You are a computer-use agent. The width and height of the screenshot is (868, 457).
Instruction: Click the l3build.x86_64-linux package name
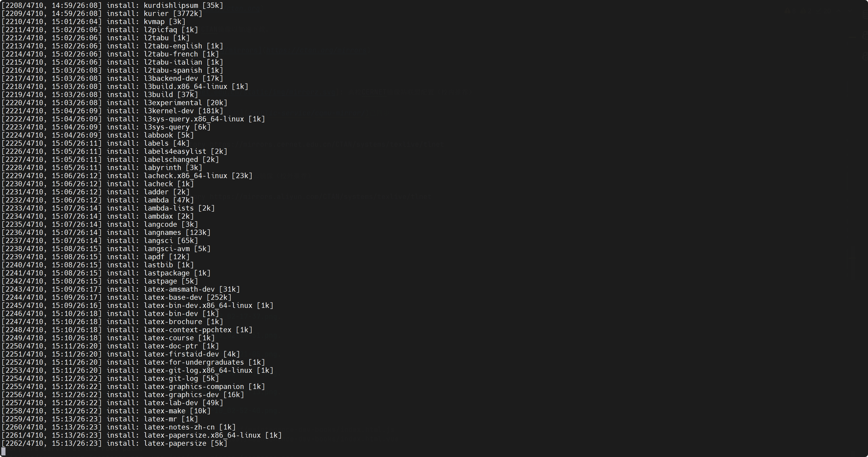tap(185, 87)
